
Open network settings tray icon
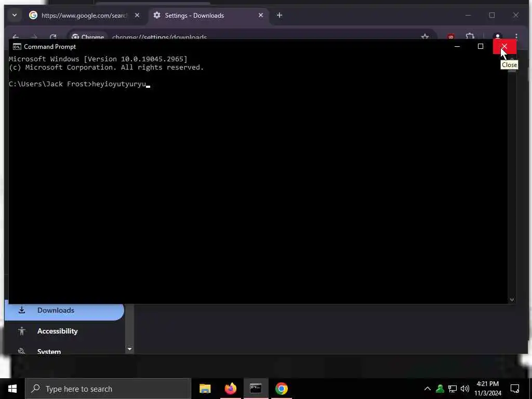pos(453,389)
